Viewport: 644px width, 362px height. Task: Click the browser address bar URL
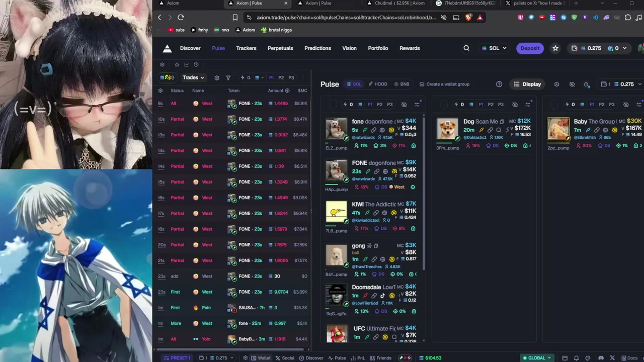346,17
